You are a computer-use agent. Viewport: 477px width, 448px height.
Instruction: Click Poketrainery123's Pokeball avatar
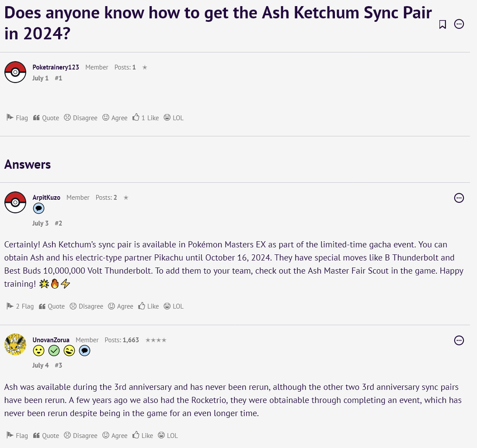click(15, 72)
